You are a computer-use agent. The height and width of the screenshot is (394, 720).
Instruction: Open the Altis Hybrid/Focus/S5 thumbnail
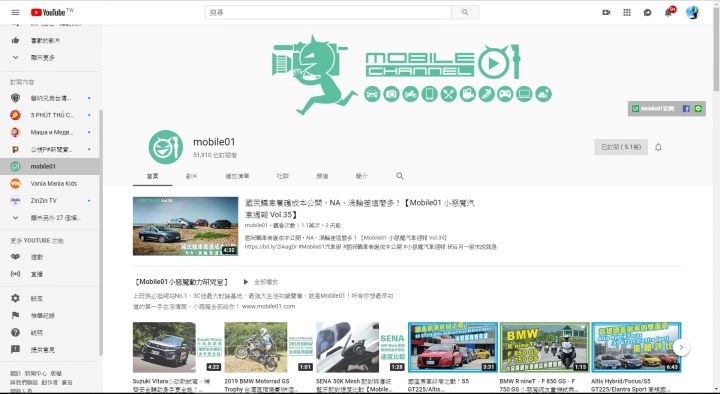[636, 347]
